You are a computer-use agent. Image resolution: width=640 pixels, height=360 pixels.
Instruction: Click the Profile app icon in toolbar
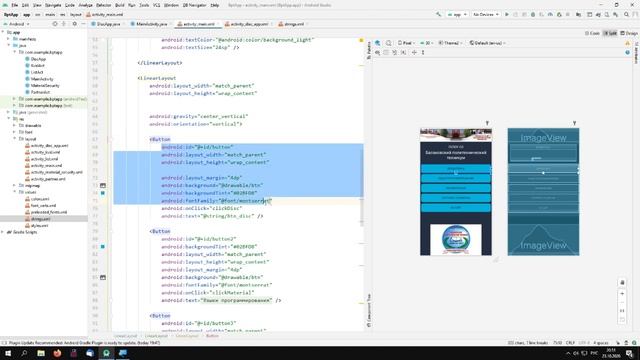click(550, 14)
